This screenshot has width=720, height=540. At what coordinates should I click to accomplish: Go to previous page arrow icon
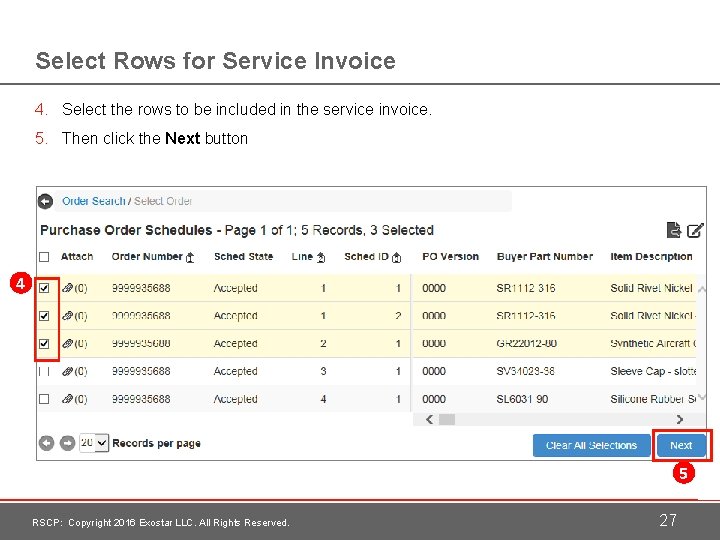[46, 443]
